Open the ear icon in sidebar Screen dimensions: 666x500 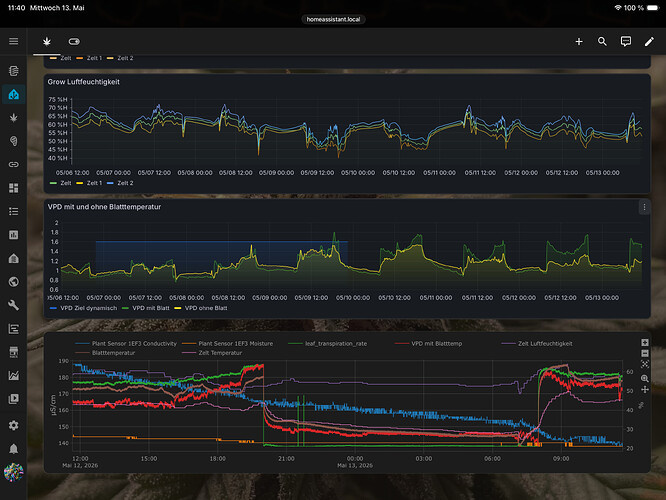(14, 141)
